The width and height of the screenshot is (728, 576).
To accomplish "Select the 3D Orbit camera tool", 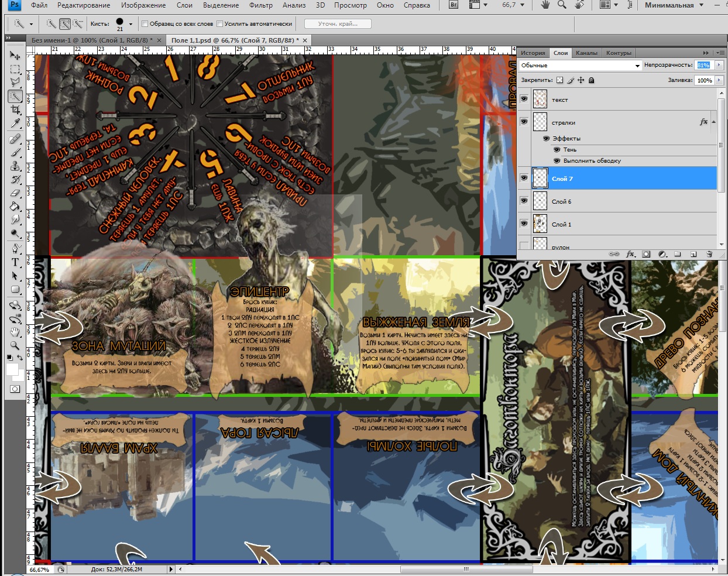I will click(15, 319).
